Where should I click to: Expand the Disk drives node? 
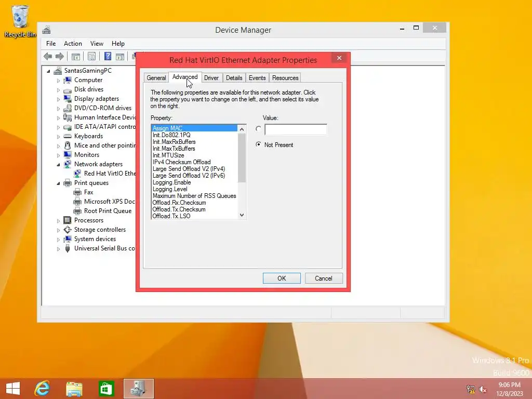(58, 90)
